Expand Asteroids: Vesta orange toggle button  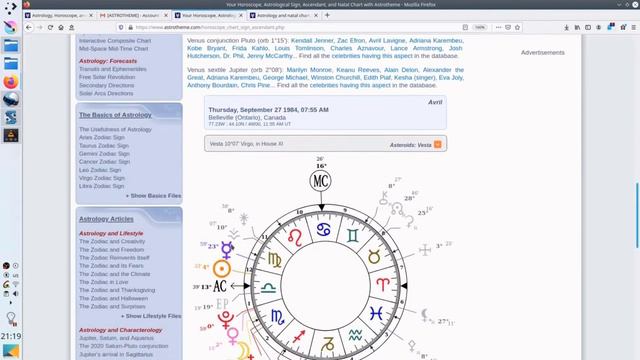(438, 144)
